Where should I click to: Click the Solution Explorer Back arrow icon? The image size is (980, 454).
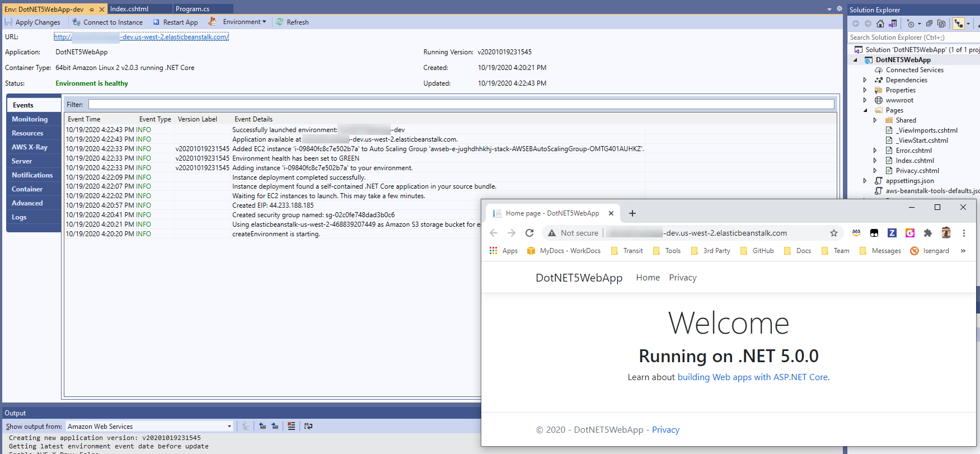tap(856, 24)
